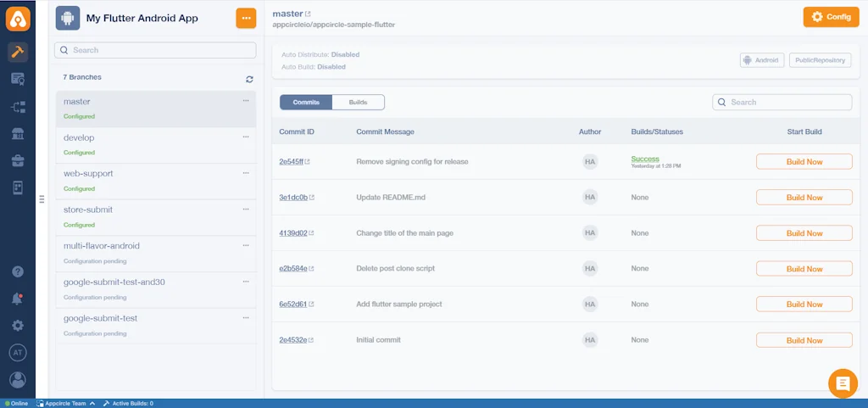Click Build Now for commit 4139d02
This screenshot has width=868, height=408.
click(x=804, y=233)
